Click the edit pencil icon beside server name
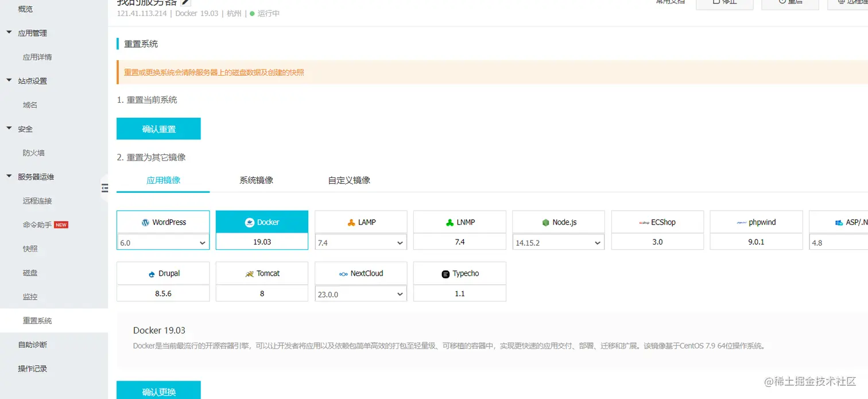Image resolution: width=868 pixels, height=399 pixels. (186, 2)
